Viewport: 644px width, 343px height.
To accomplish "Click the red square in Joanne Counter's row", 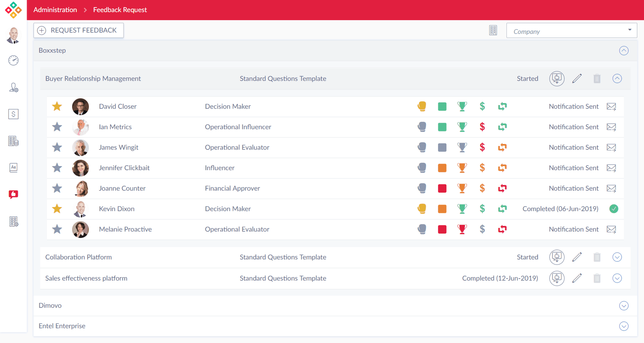I will click(x=442, y=188).
